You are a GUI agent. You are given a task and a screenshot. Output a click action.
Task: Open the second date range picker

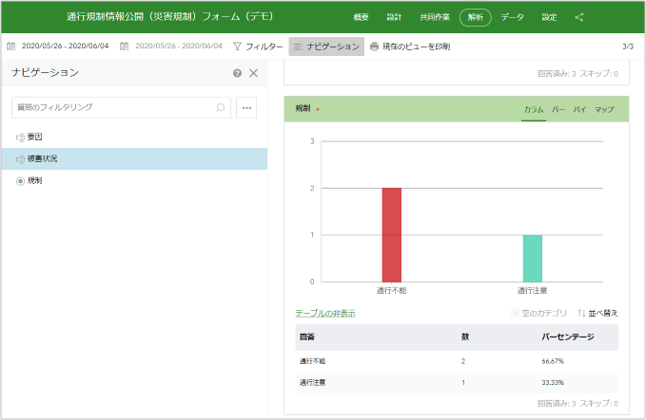point(172,46)
